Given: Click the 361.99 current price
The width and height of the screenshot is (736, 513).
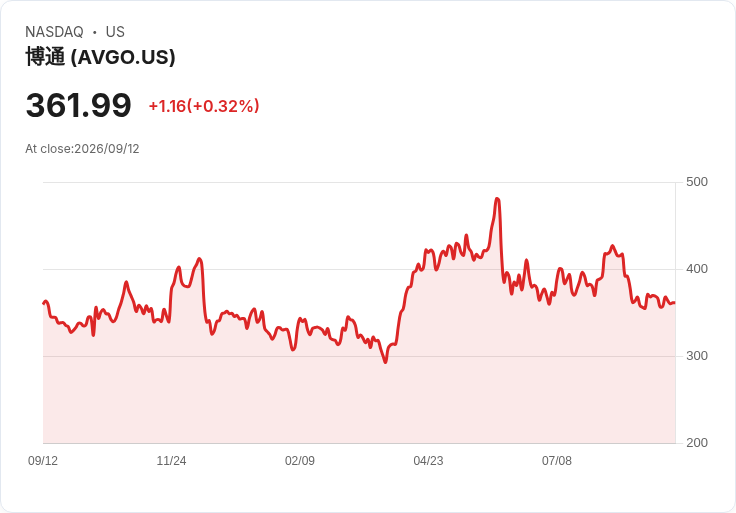Looking at the screenshot, I should [78, 105].
